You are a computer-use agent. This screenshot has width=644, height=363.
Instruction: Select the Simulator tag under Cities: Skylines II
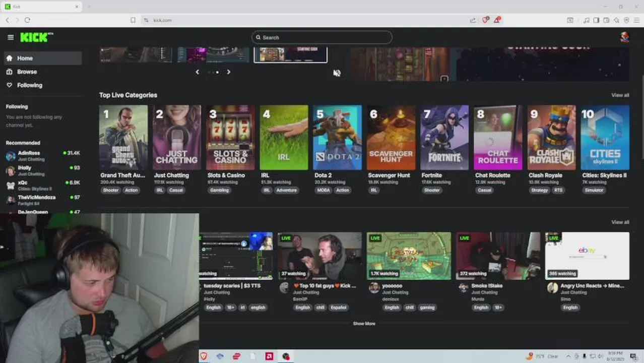tap(594, 190)
